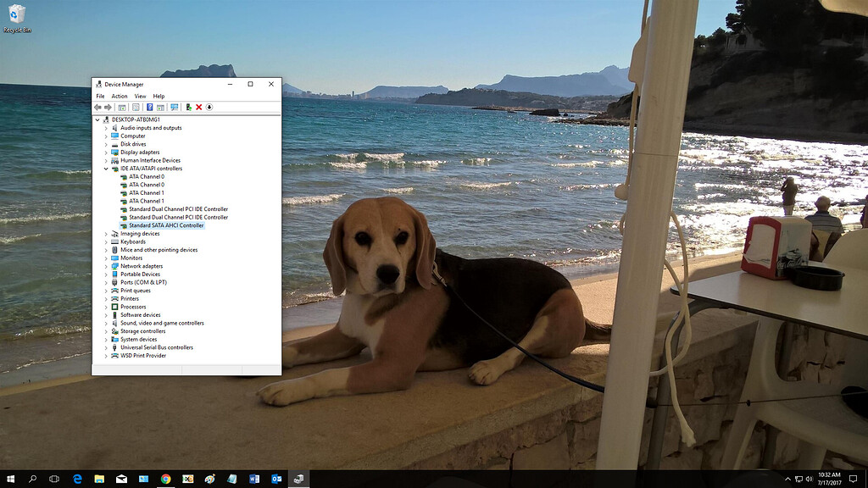The height and width of the screenshot is (488, 868).
Task: Open the Action Center notification icon
Action: 853,480
